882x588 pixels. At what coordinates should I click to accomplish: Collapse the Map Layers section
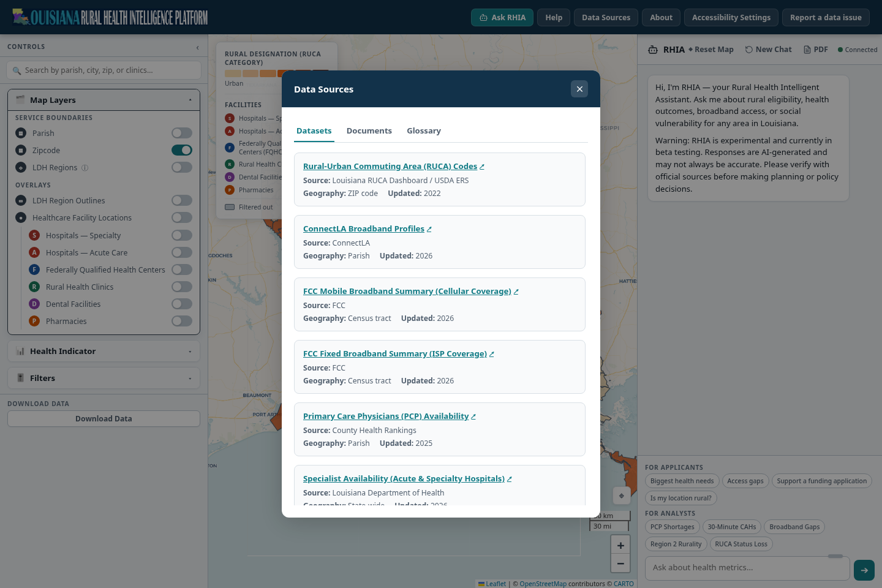pyautogui.click(x=104, y=100)
